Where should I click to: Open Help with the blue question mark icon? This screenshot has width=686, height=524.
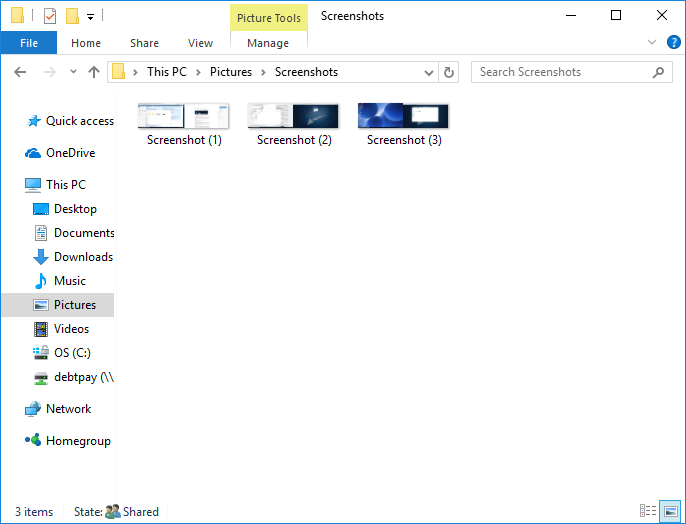[673, 42]
